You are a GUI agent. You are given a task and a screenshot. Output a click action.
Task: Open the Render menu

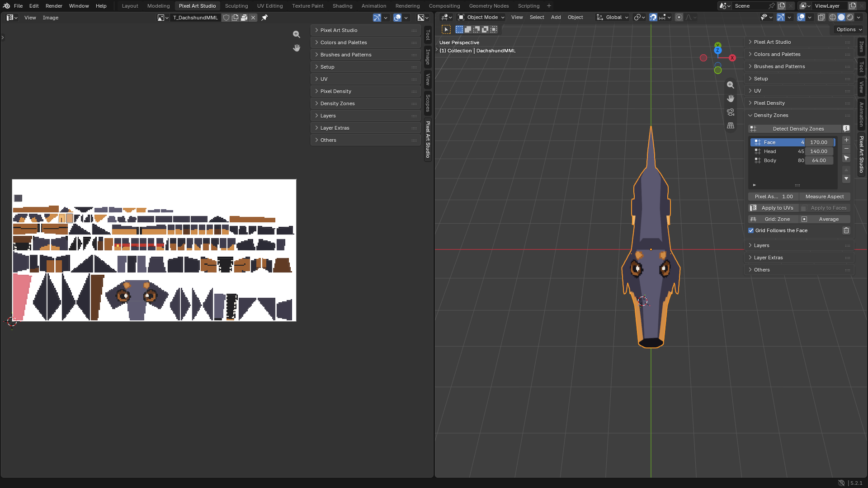click(54, 6)
